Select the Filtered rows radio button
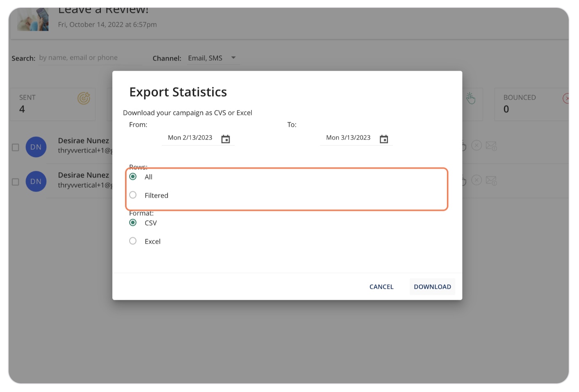The image size is (579, 392). pos(133,195)
